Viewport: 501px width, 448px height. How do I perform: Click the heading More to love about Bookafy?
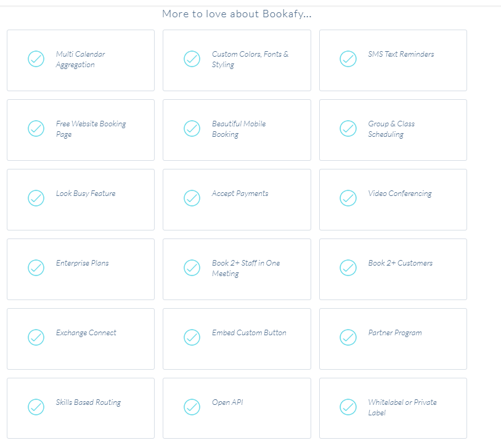pyautogui.click(x=237, y=13)
